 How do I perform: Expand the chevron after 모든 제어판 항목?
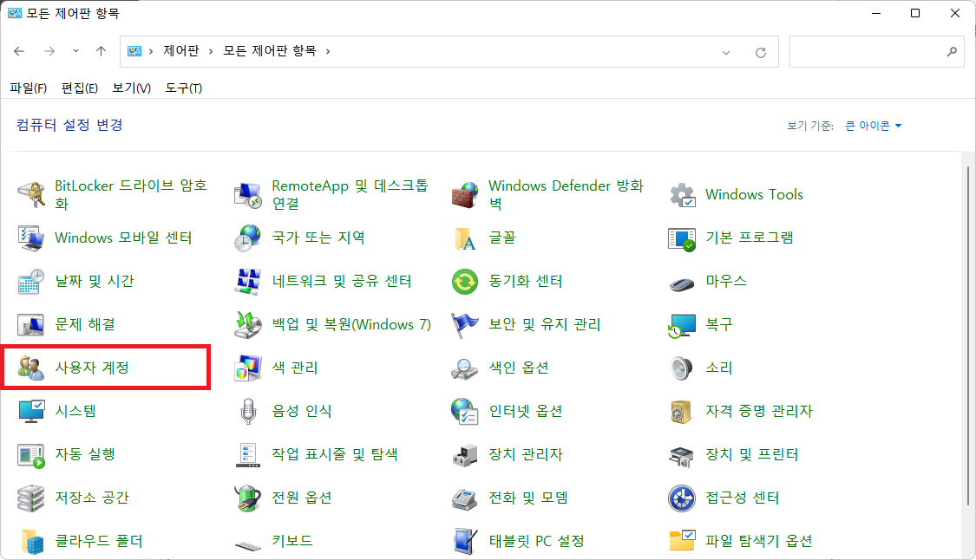(328, 51)
